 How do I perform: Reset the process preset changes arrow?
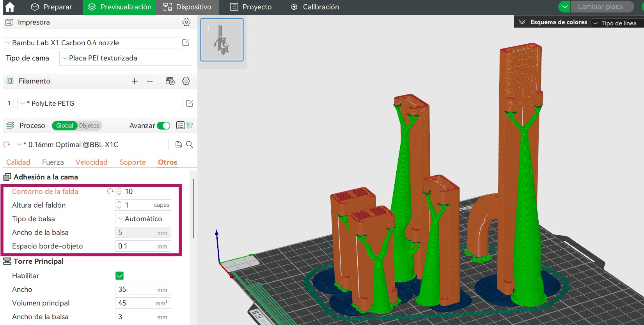[7, 144]
